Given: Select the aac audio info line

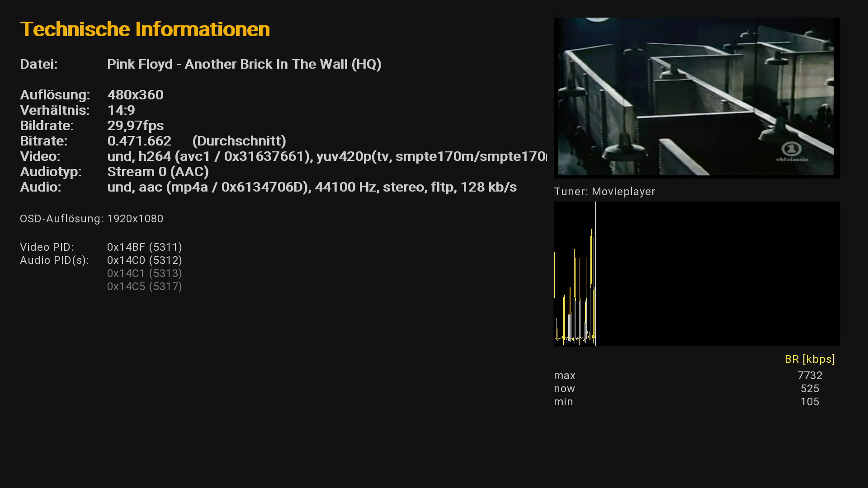Looking at the screenshot, I should [x=311, y=187].
